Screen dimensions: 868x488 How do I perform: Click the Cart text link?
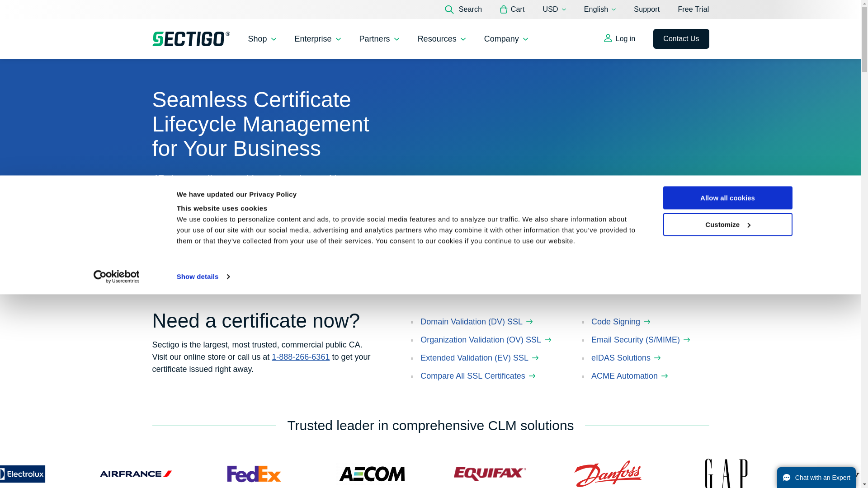click(x=518, y=9)
